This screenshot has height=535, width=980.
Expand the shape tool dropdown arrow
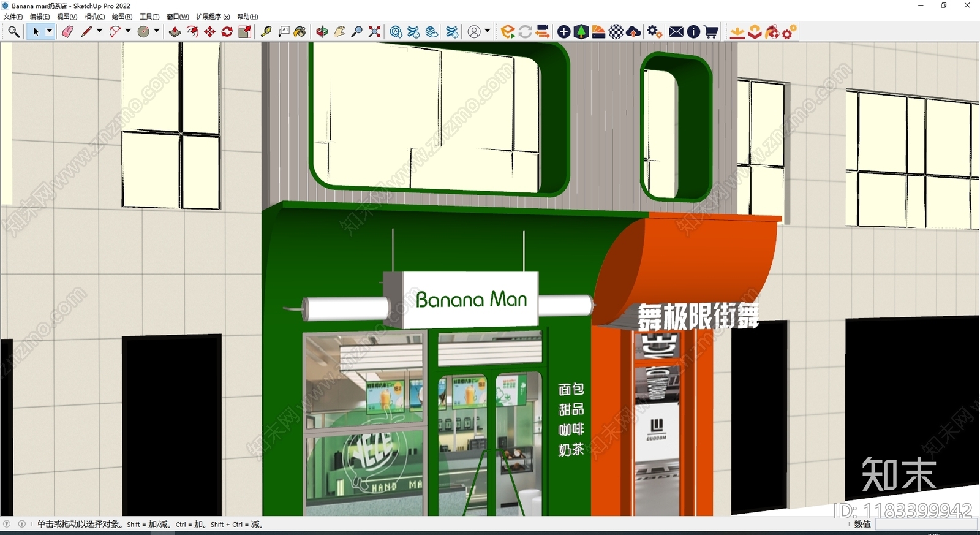(x=157, y=31)
